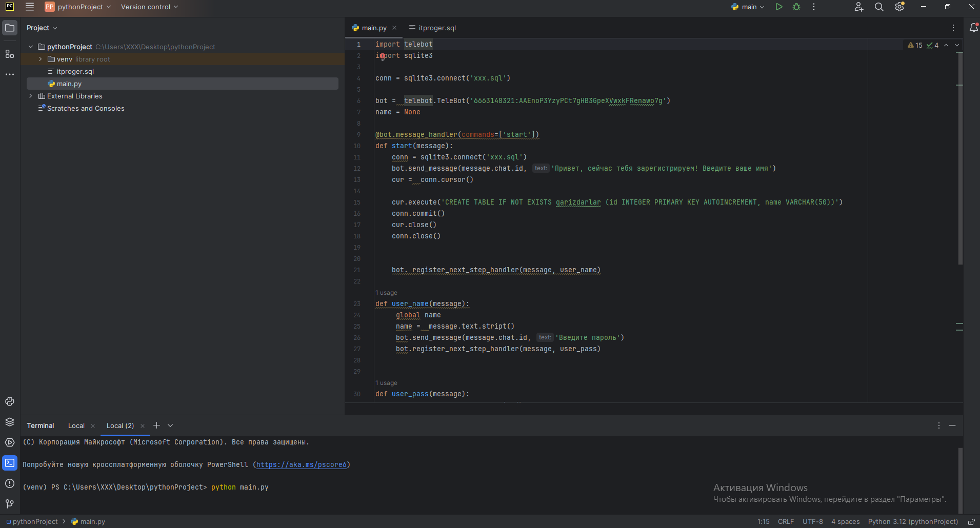Collapse the pythonProject root folder
This screenshot has width=980, height=528.
pos(31,47)
